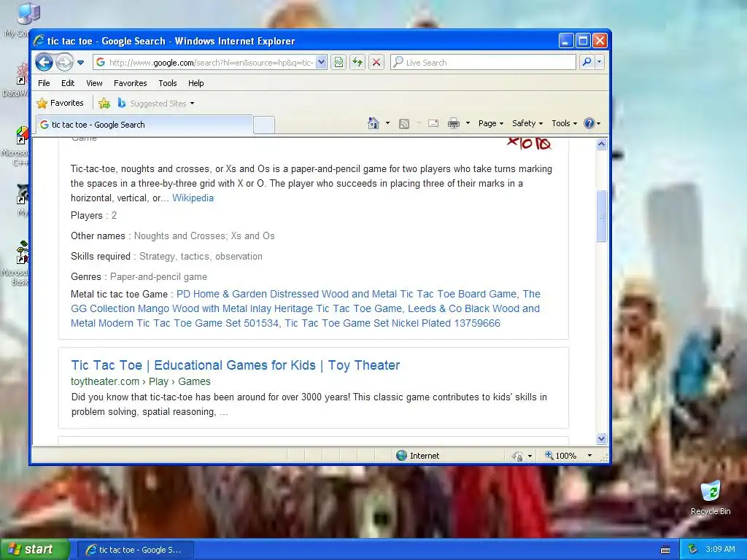
Task: Click the Forward navigation arrow
Action: (x=64, y=62)
